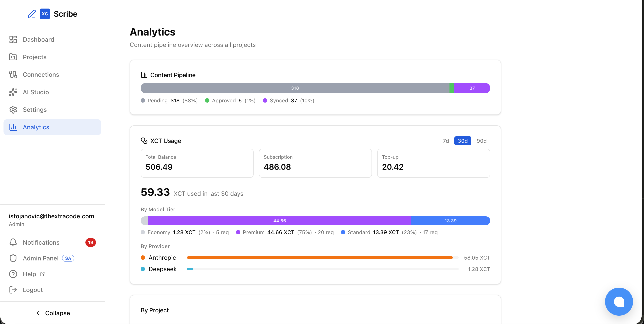Screen dimensions: 644x324
Task: Click the Connections plug icon
Action: click(x=13, y=75)
